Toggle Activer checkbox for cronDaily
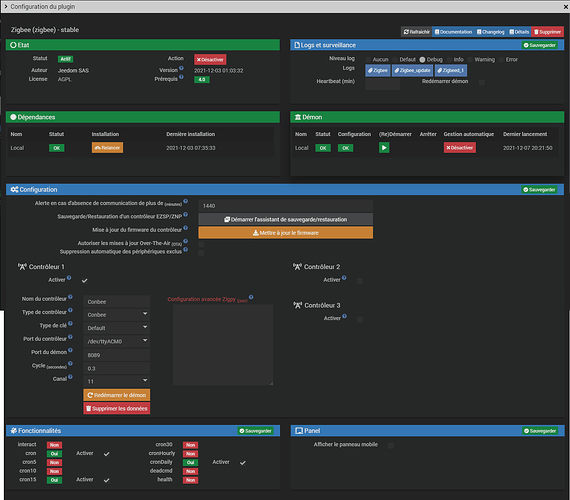570x500 pixels. 243,463
